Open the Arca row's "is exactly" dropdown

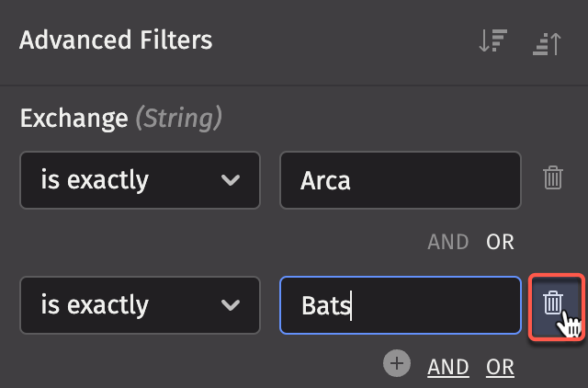tap(140, 180)
